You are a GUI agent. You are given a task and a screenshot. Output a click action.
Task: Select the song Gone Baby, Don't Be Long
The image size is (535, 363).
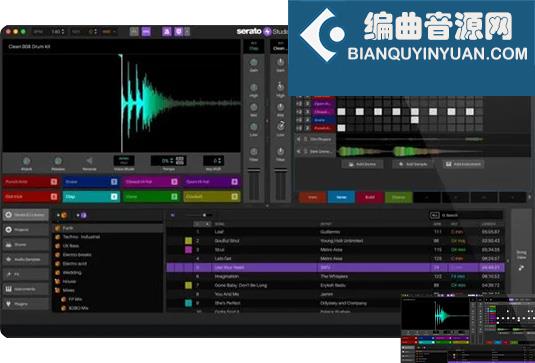[335, 285]
